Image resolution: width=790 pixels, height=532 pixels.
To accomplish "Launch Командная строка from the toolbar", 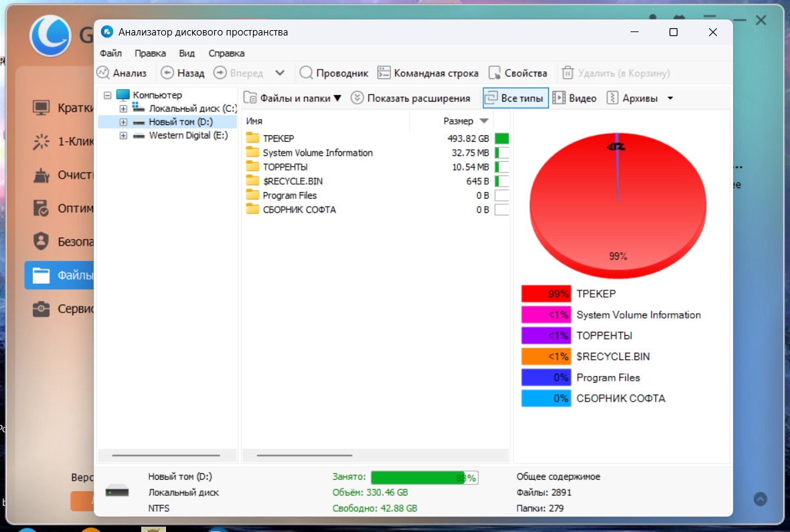I will (428, 73).
